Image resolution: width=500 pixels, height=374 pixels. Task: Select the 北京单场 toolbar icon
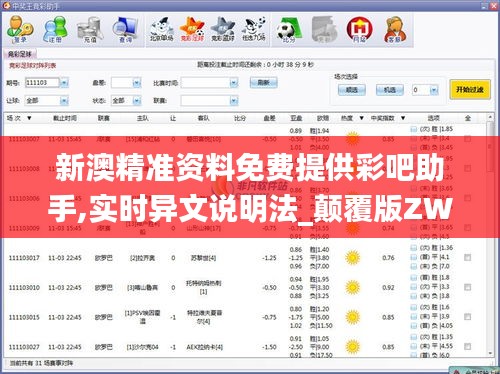pyautogui.click(x=161, y=29)
